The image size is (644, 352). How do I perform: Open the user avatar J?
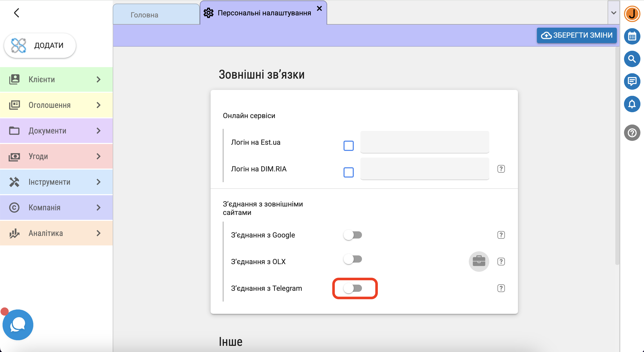click(632, 14)
